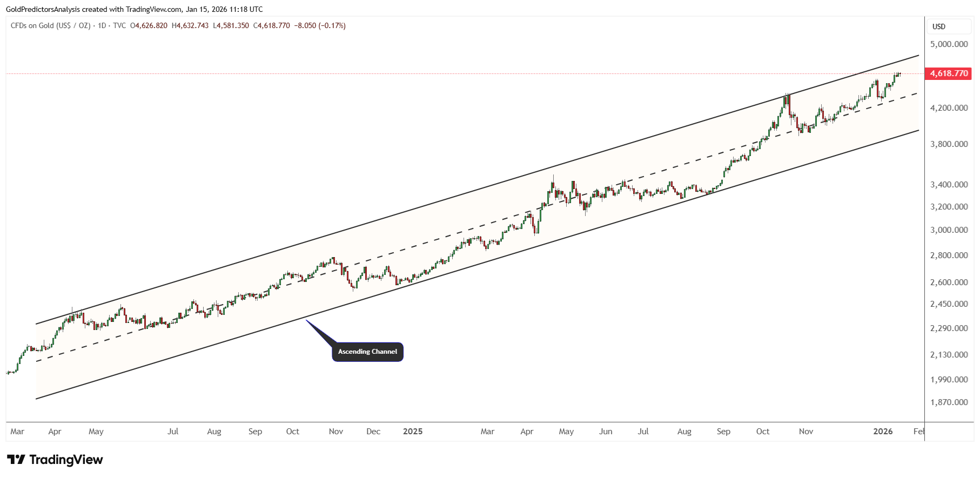Click the 1D interval indicator
The width and height of the screenshot is (980, 478).
click(102, 25)
